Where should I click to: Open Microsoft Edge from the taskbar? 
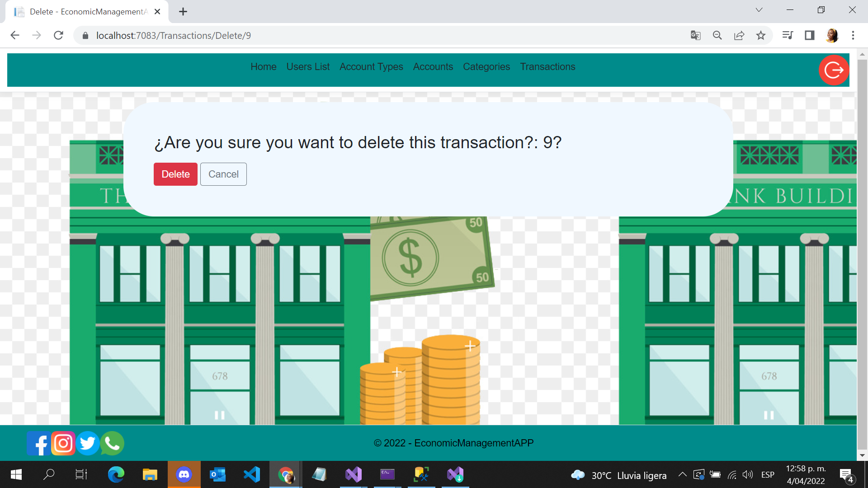point(116,474)
